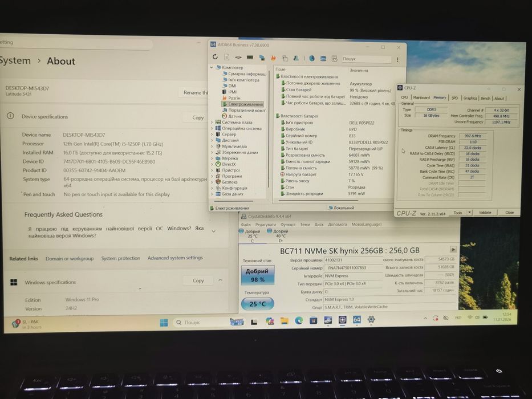Click the Tools button in CPU-Z
Image resolution: width=532 pixels, height=399 pixels.
(458, 213)
